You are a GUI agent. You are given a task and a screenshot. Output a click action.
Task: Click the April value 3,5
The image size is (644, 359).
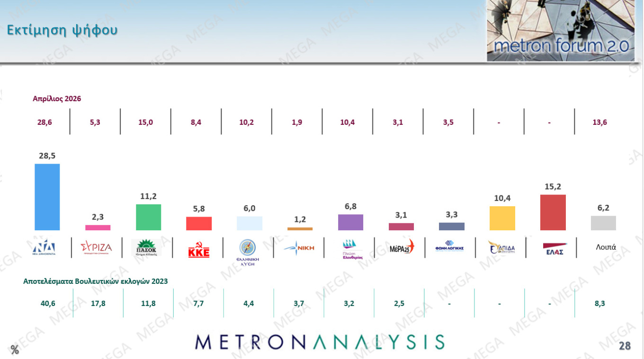(x=448, y=123)
